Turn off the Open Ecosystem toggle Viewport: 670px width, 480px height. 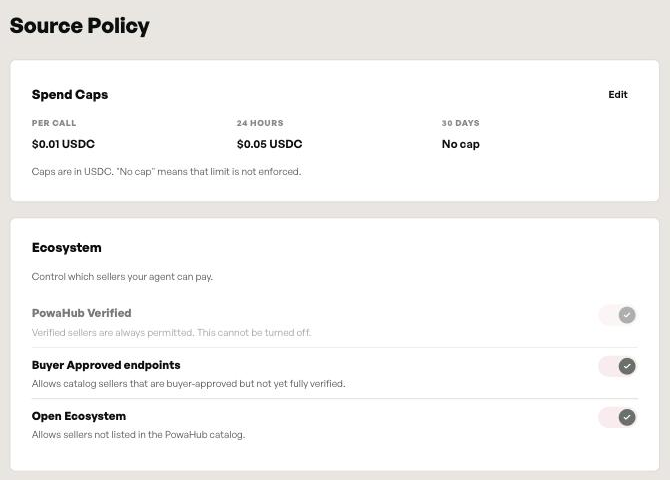coord(617,417)
